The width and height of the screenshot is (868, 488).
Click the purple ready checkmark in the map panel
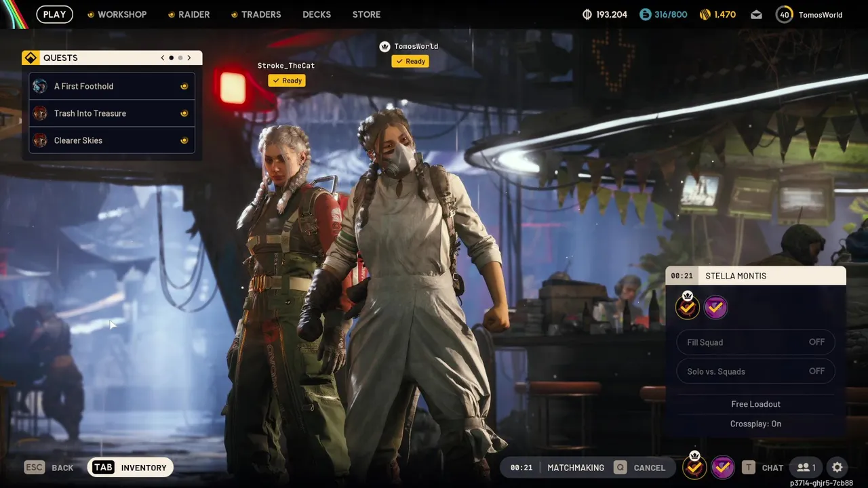(x=715, y=308)
